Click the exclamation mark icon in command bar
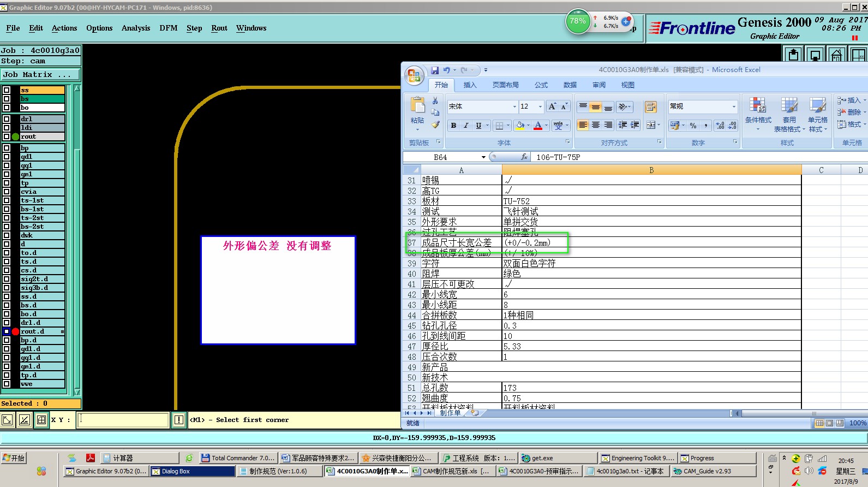868x487 pixels. click(x=179, y=420)
